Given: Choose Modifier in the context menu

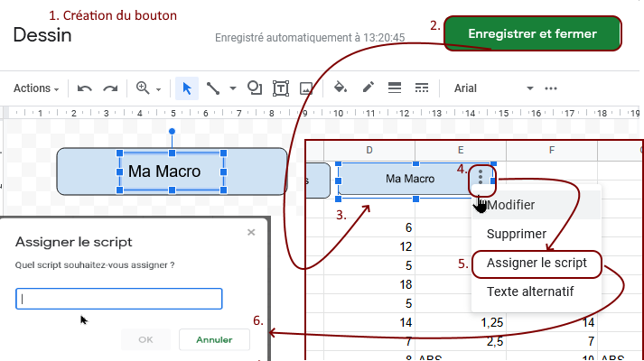Looking at the screenshot, I should coord(536,205).
